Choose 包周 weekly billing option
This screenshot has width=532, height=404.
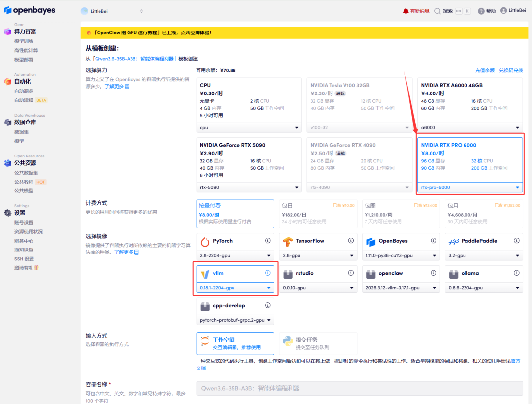[x=401, y=214]
